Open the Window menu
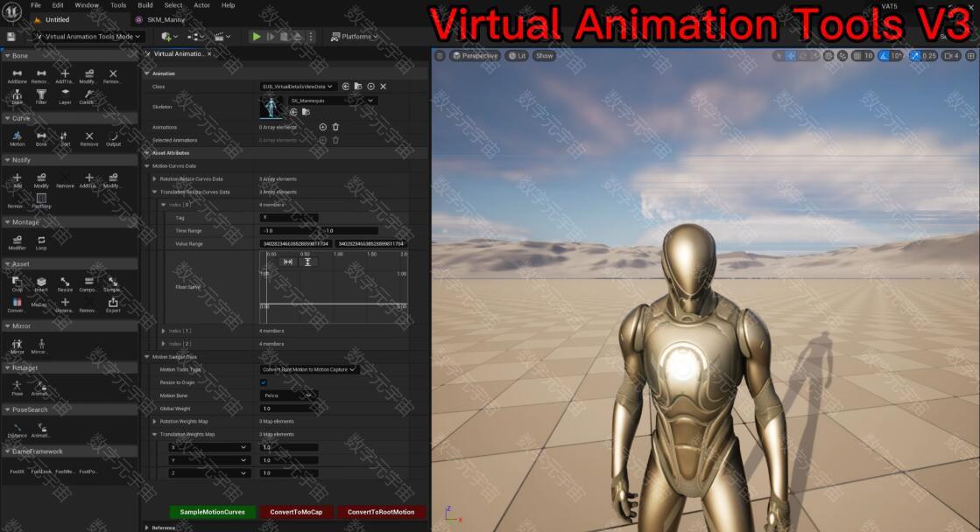 [87, 5]
